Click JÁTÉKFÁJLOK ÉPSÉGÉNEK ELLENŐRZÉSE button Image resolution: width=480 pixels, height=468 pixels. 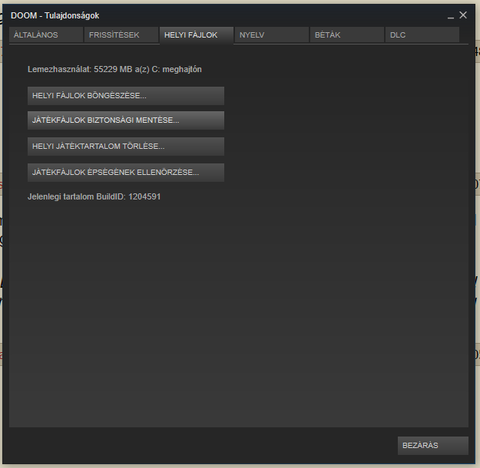coord(126,172)
